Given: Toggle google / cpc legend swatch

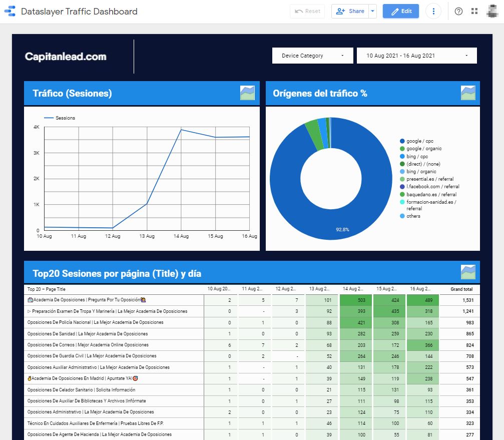Looking at the screenshot, I should pos(402,141).
